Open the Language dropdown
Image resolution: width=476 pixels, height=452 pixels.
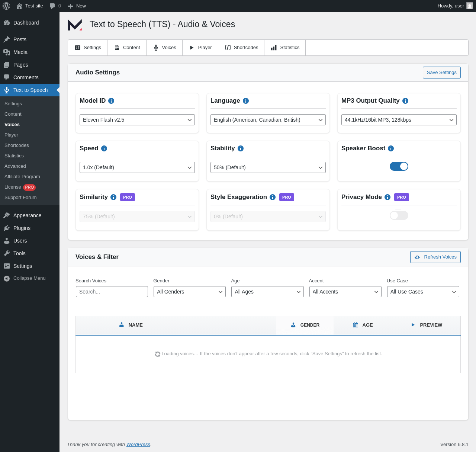click(268, 120)
